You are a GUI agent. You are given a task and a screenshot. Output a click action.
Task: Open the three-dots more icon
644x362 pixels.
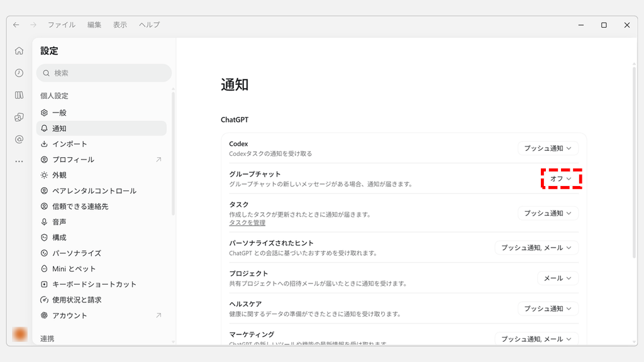(x=19, y=162)
